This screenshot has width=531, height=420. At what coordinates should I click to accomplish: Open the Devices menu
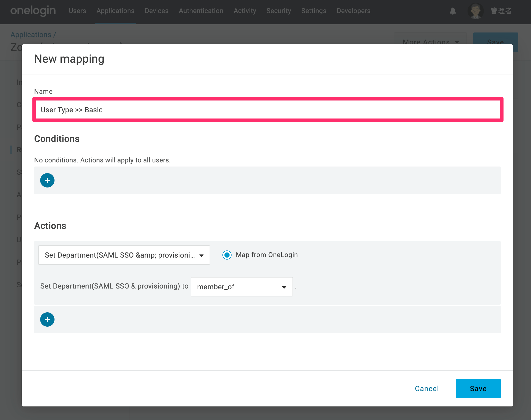pos(157,11)
